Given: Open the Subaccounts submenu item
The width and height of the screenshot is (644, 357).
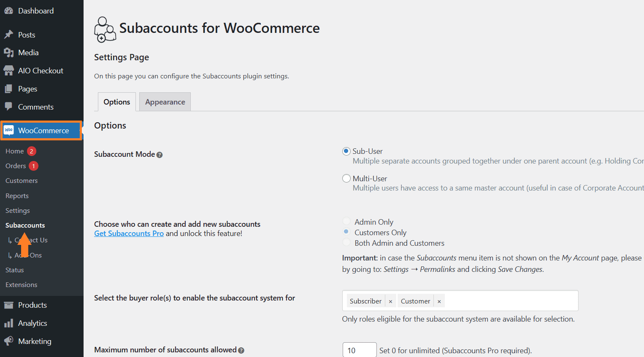Looking at the screenshot, I should [x=25, y=225].
